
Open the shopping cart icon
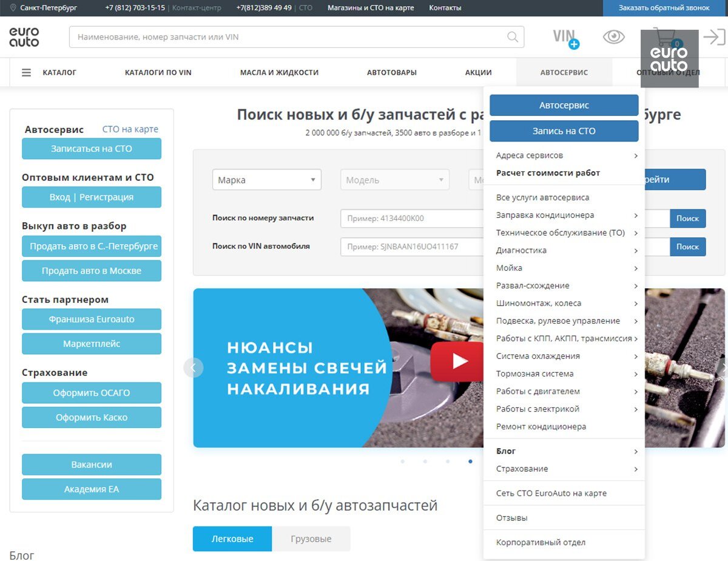(667, 38)
